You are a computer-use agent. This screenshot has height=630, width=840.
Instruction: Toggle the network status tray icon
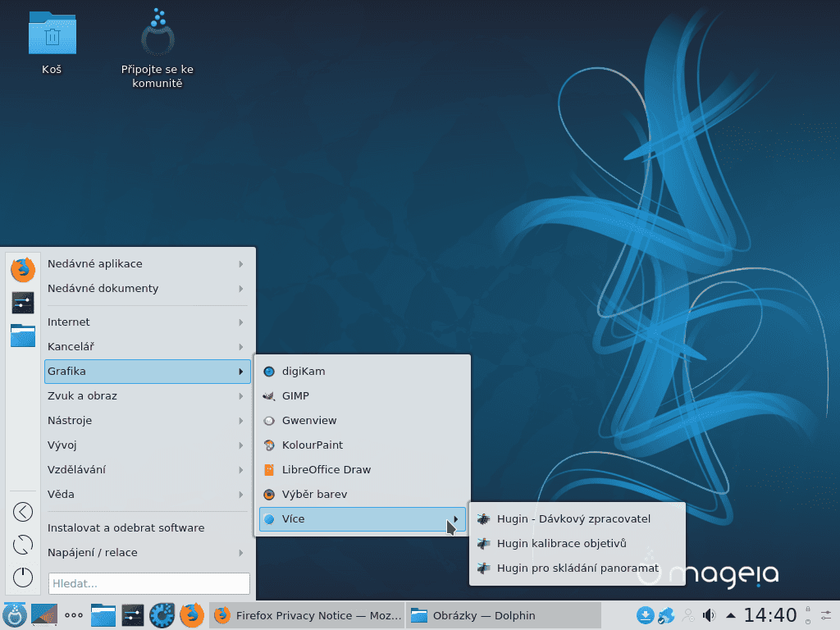(x=666, y=615)
